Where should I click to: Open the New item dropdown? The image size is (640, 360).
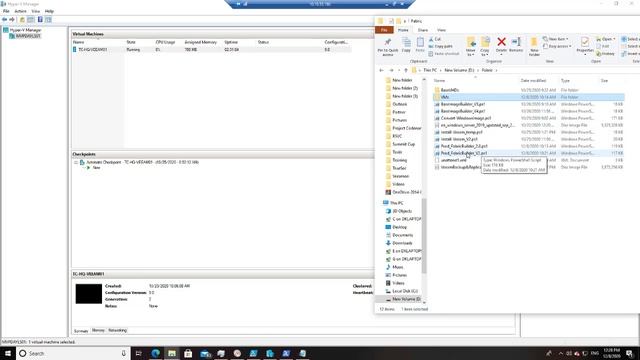(556, 39)
